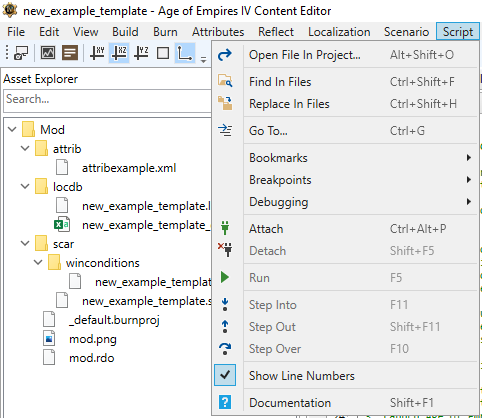
Task: Click the Step Out up-arrow icon
Action: coord(225,326)
